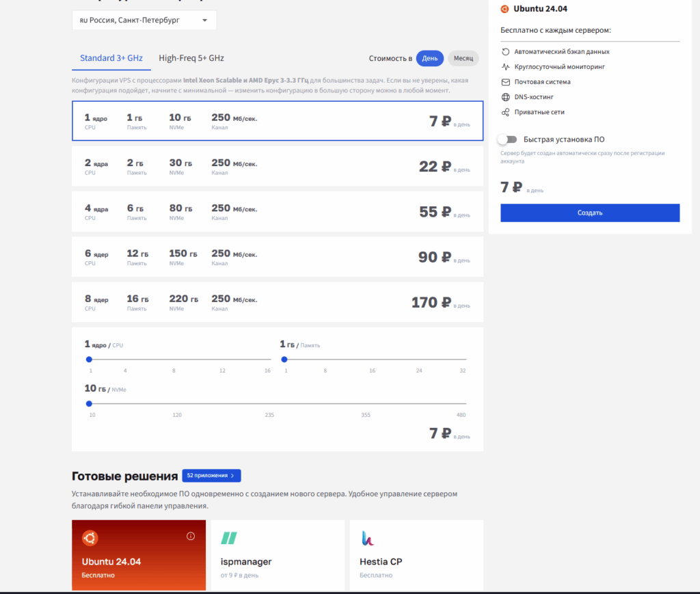Click the Ubuntu logo on the red card
The image size is (700, 594).
point(90,539)
